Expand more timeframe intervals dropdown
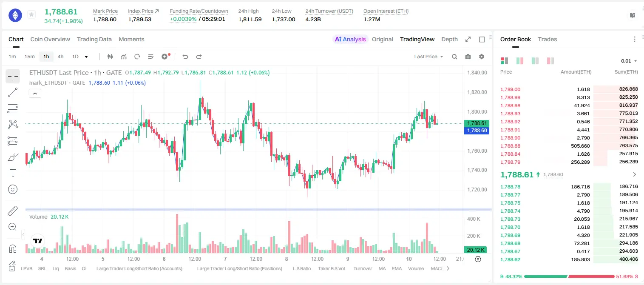This screenshot has width=644, height=285. 86,57
